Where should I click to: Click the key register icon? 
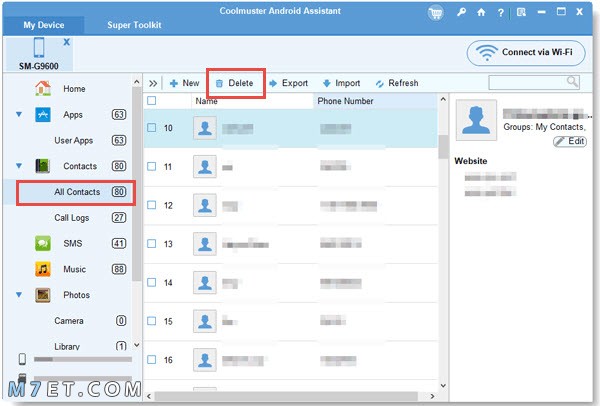point(461,12)
